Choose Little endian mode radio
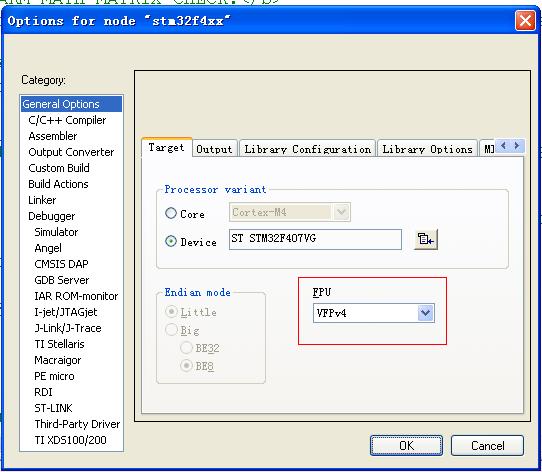542x472 pixels. pyautogui.click(x=171, y=312)
